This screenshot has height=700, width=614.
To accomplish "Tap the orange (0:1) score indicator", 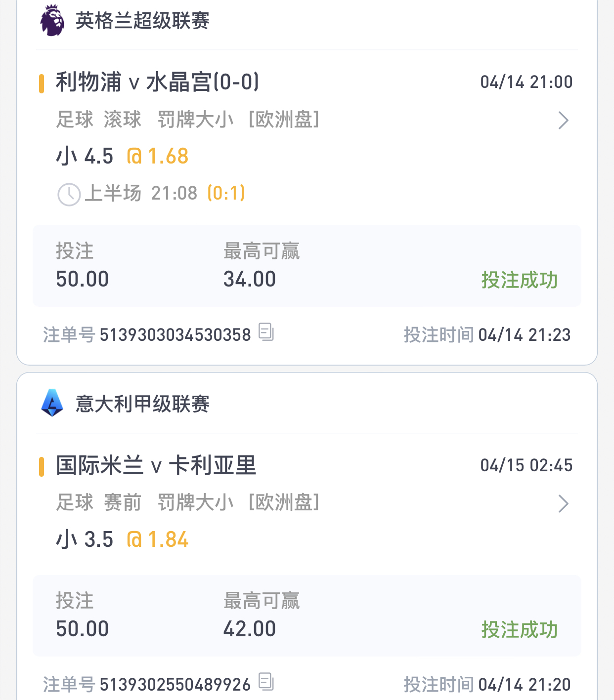I will coord(226,193).
